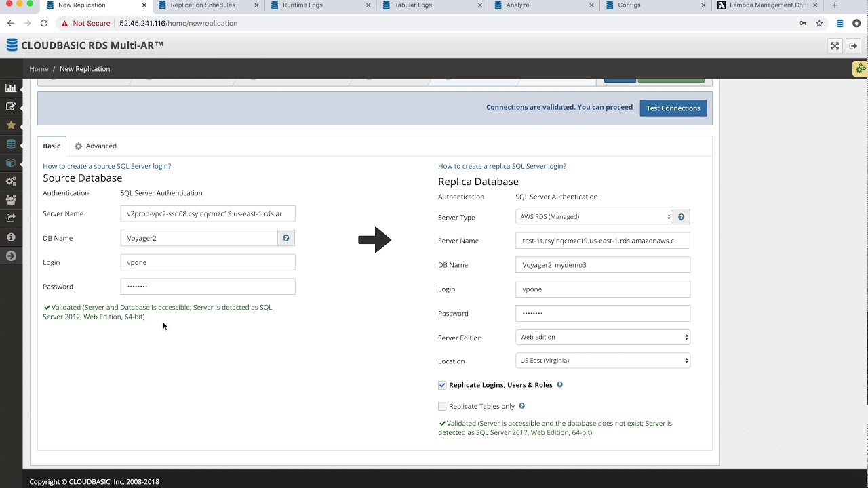Check Replicate Tables only

tap(442, 407)
